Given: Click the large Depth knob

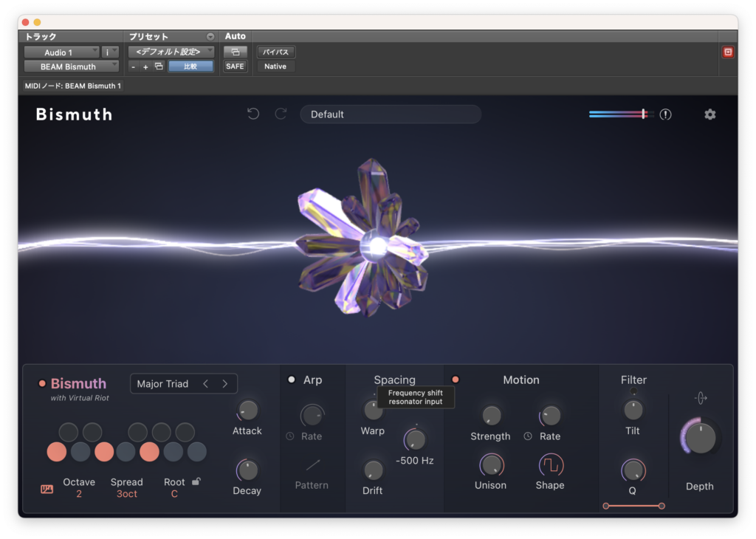Looking at the screenshot, I should click(x=700, y=438).
